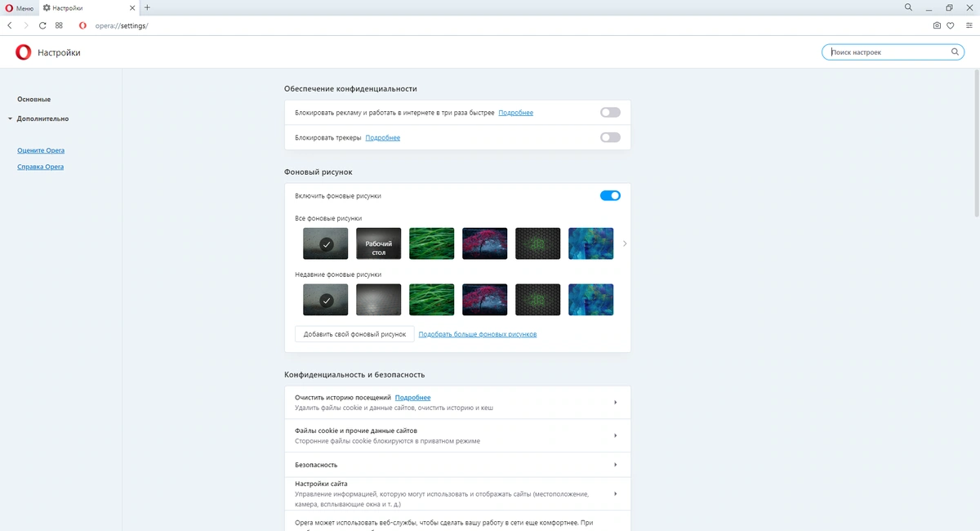The height and width of the screenshot is (531, 980).
Task: Click the magnifier in settings search box
Action: coord(955,52)
